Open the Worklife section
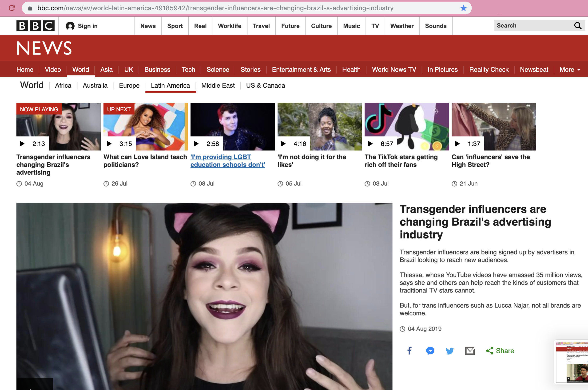 230,26
